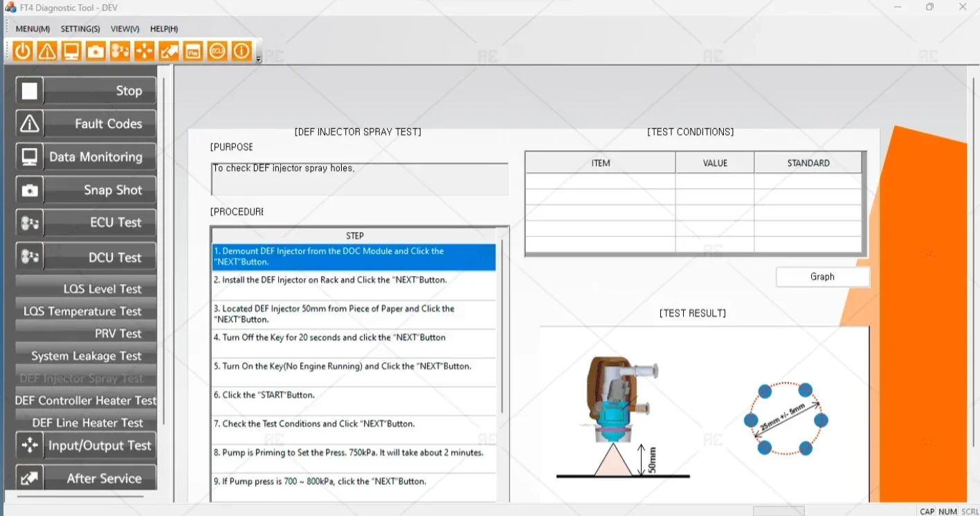Click the VALUE column header
Image resolution: width=980 pixels, height=516 pixels.
(715, 163)
